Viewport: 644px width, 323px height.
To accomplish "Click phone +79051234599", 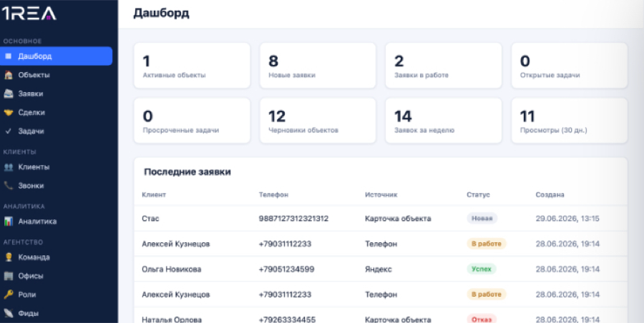I will tap(287, 269).
